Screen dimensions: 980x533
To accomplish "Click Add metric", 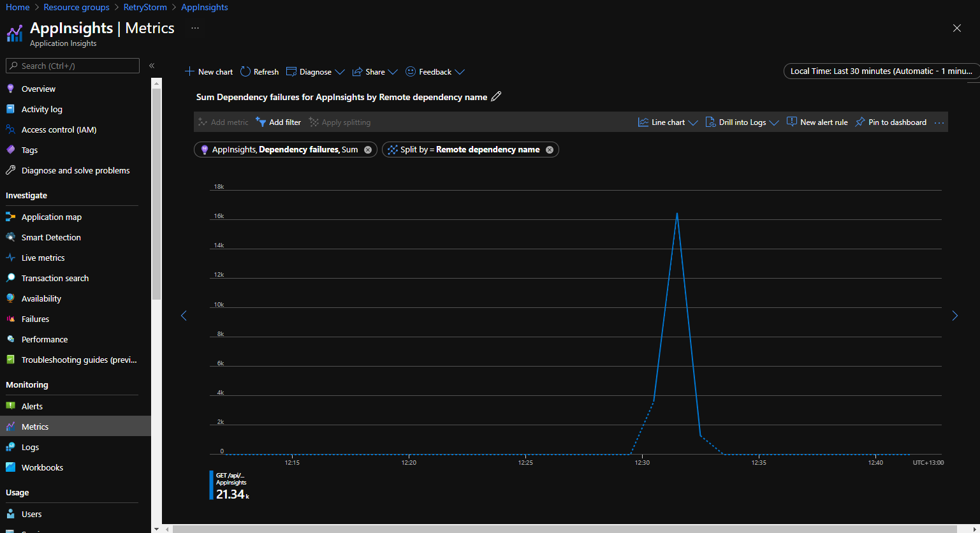I will coord(223,122).
